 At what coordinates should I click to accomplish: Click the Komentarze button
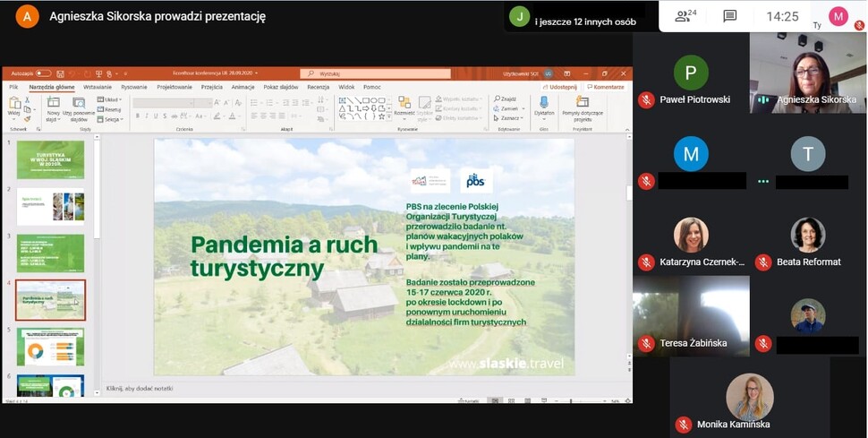[x=606, y=87]
